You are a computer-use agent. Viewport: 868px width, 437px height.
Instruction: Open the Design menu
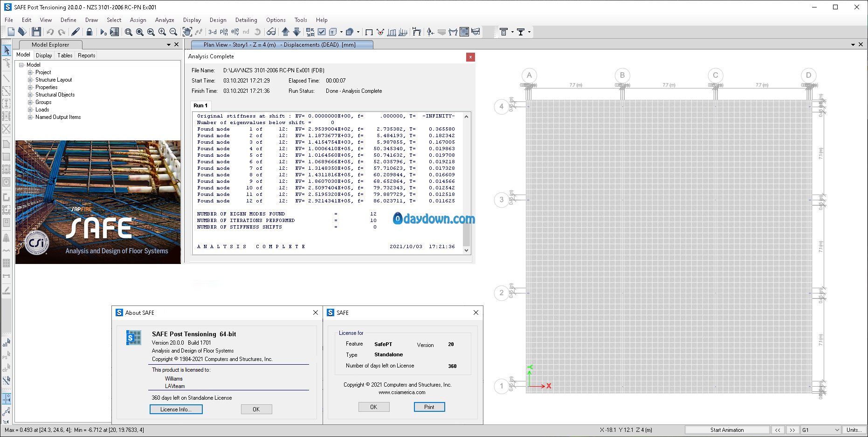[x=218, y=20]
